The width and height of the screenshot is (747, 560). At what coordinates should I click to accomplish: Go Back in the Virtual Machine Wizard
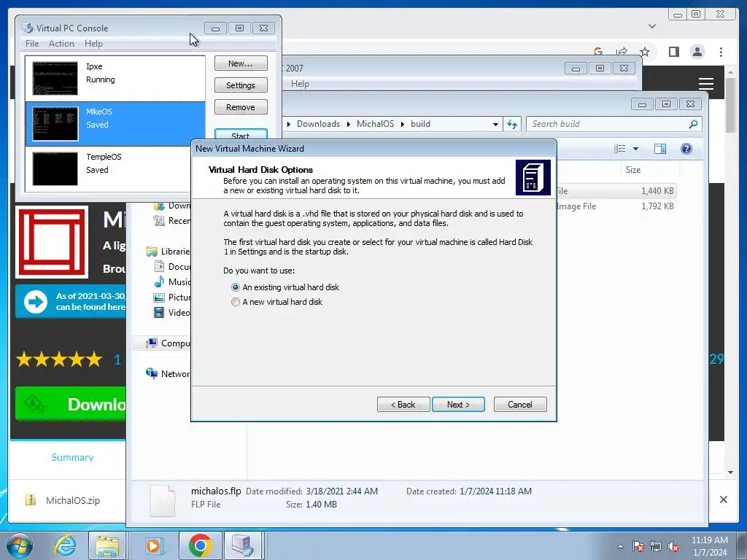coord(403,404)
